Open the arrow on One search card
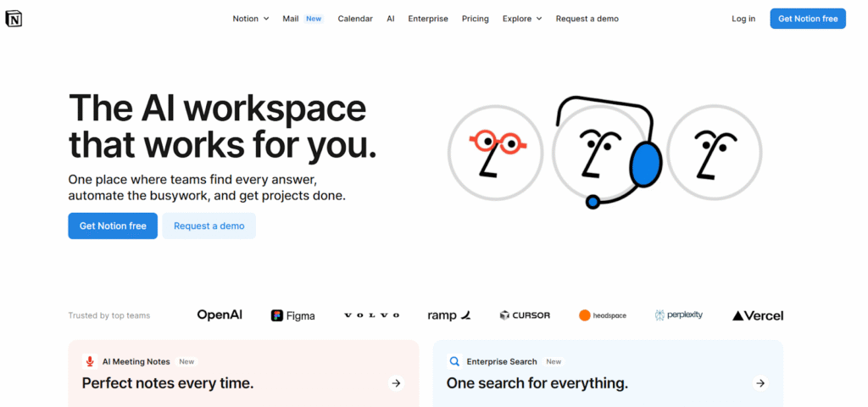The image size is (868, 407). 760,383
